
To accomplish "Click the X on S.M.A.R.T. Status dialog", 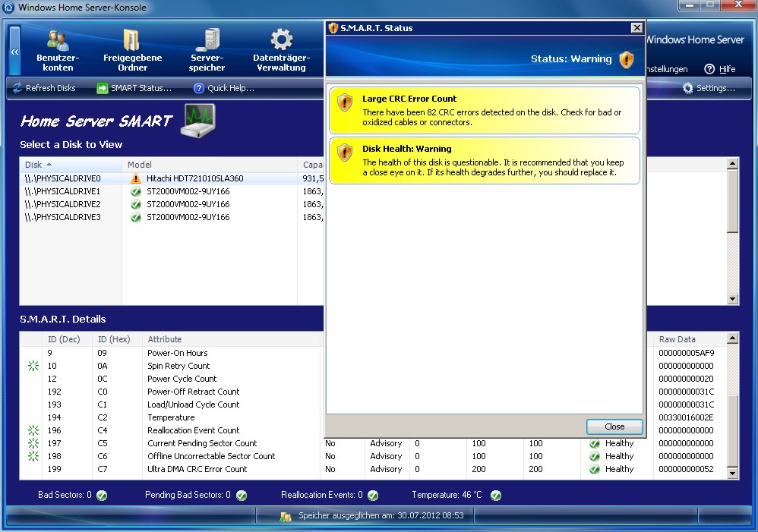I will coord(637,28).
